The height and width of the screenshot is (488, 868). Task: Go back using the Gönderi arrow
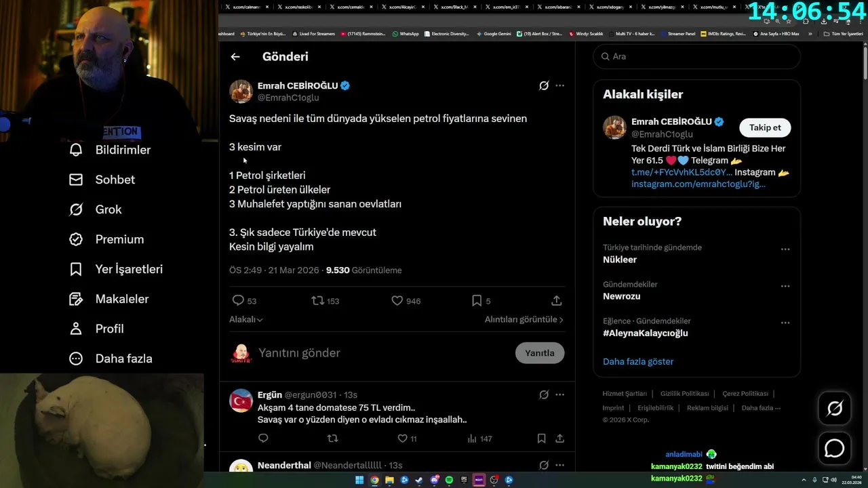coord(235,57)
